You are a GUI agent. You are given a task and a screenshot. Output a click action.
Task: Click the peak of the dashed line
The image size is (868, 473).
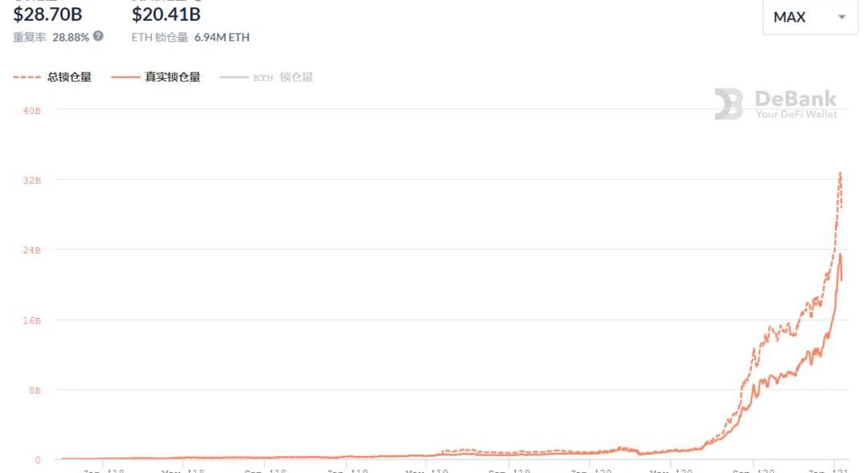(840, 173)
